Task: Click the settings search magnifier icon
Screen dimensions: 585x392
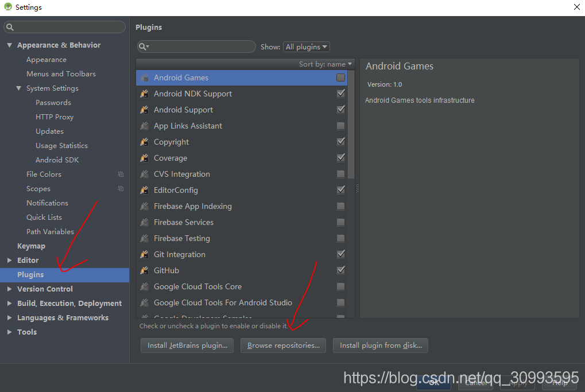Action: [10, 27]
